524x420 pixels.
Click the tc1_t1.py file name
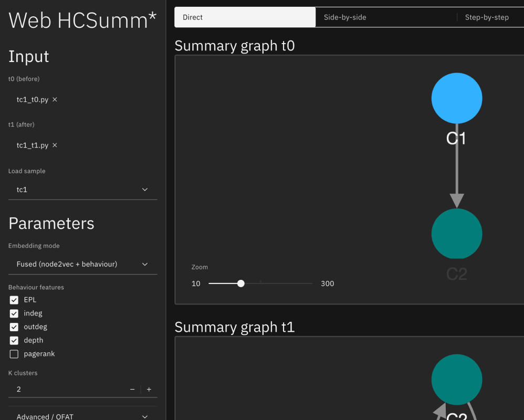coord(33,145)
